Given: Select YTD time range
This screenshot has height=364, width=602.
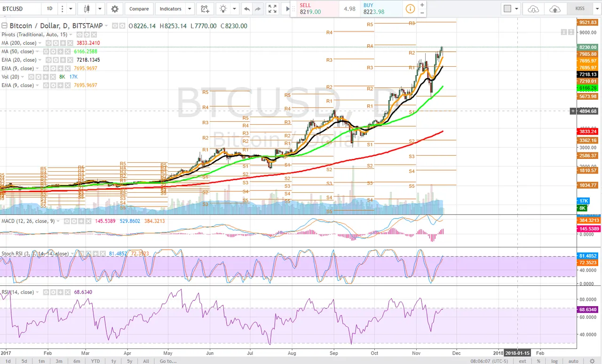Looking at the screenshot, I should coord(95,361).
